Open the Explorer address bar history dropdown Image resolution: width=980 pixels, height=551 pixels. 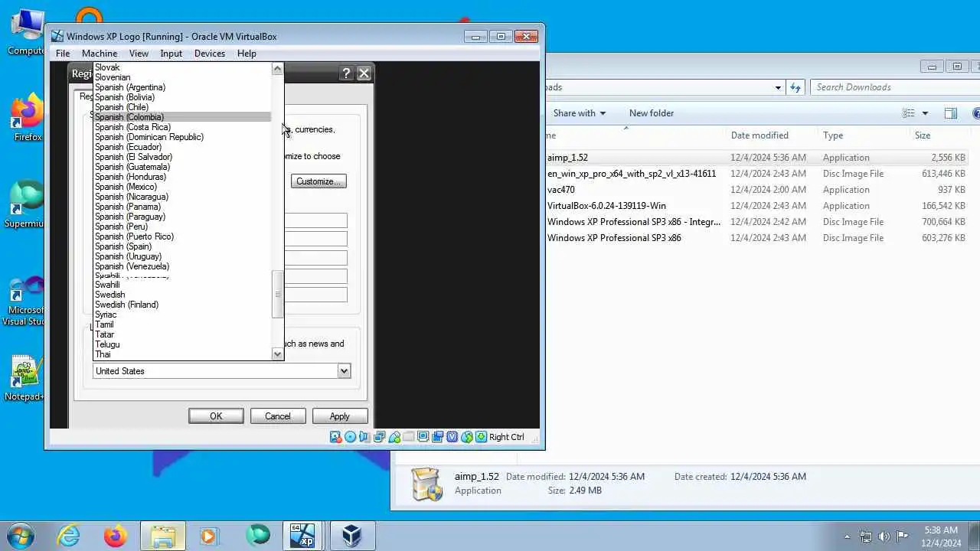tap(778, 87)
